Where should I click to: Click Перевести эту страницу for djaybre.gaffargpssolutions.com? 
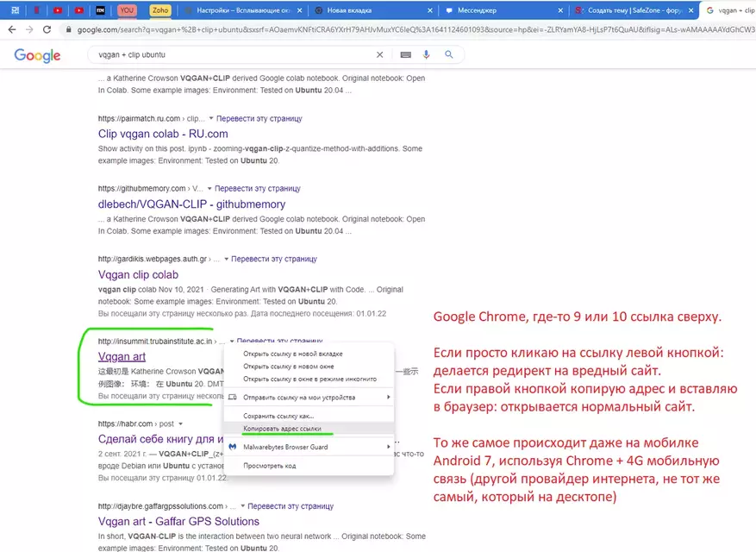(291, 506)
